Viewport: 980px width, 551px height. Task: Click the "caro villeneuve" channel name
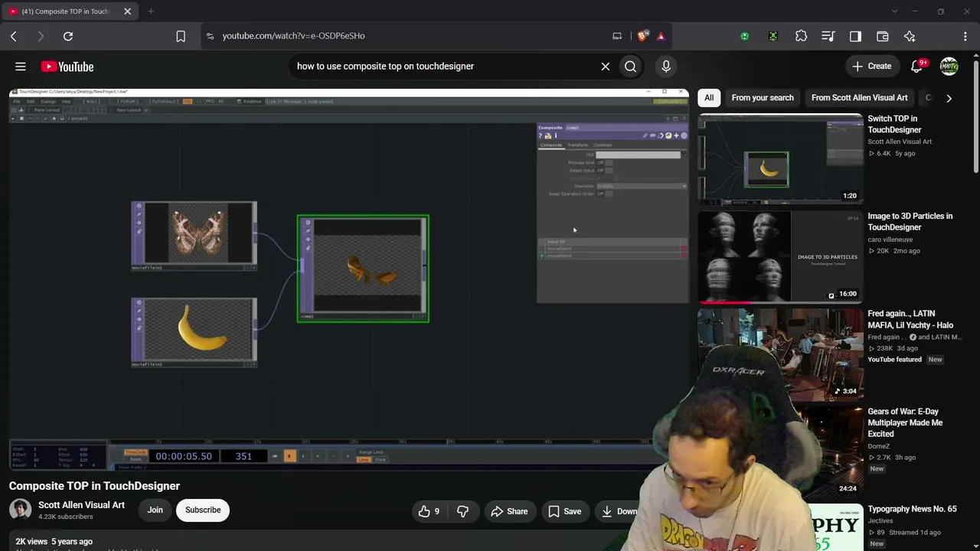(x=890, y=240)
